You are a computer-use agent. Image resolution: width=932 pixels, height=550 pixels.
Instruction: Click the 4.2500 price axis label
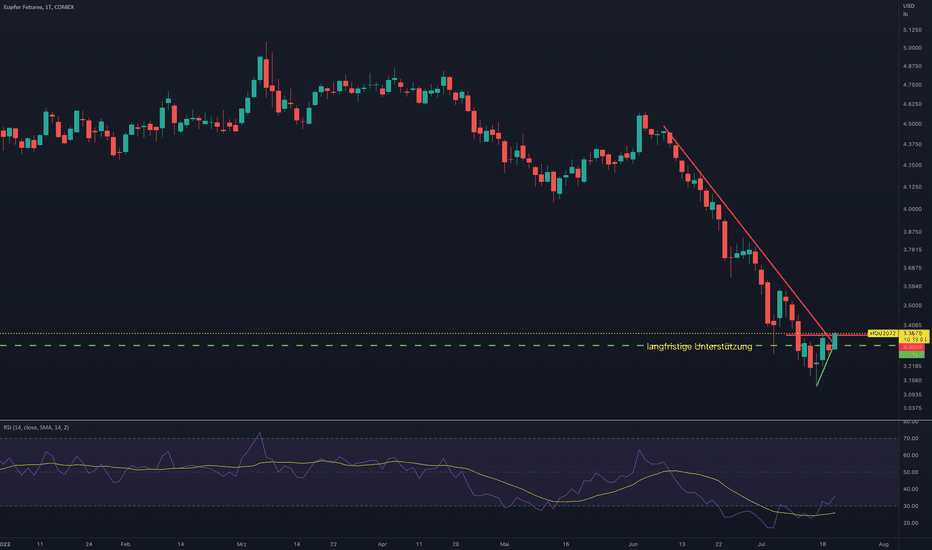(912, 165)
